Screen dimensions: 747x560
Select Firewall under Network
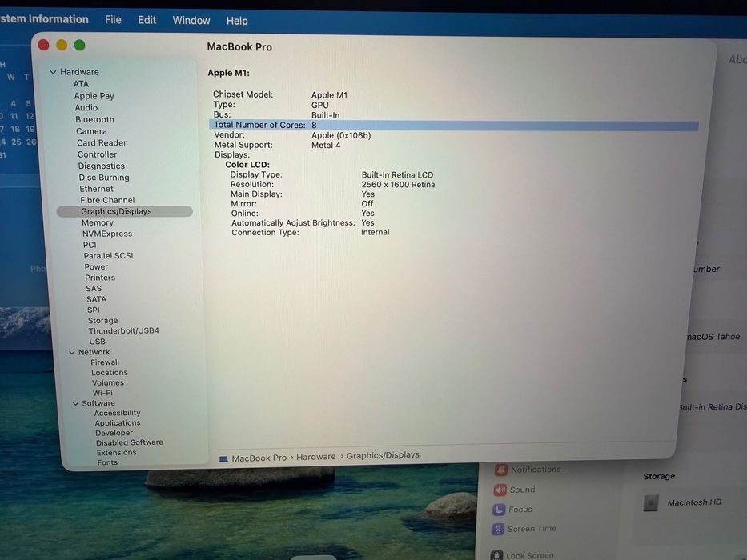coord(105,362)
